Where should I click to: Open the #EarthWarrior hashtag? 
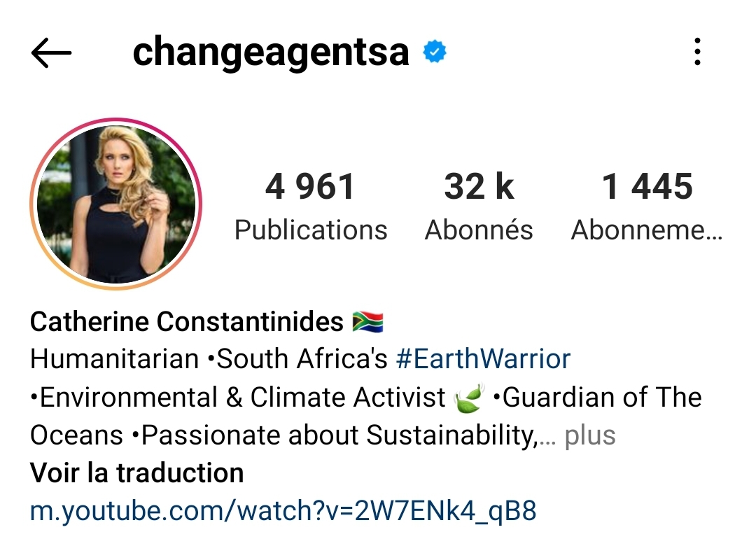[483, 359]
